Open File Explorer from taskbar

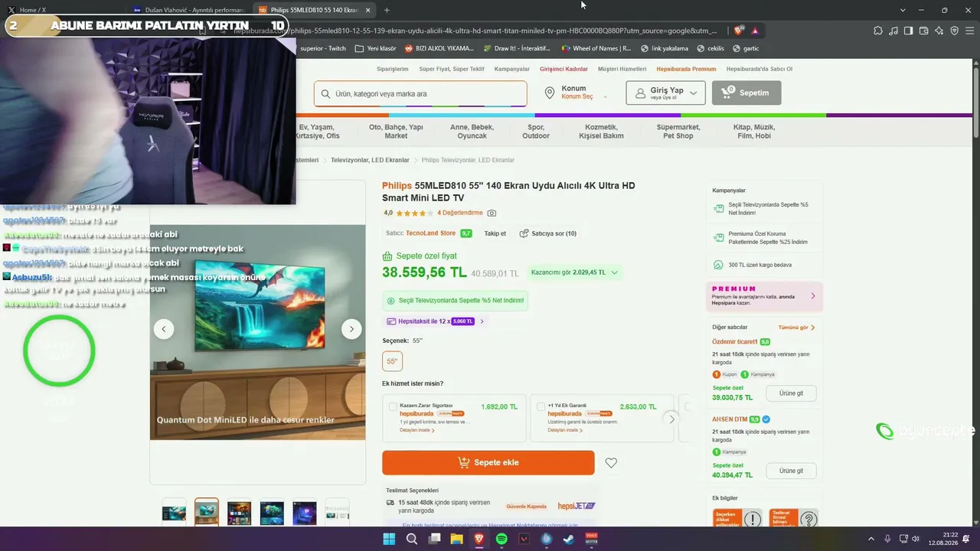point(456,540)
